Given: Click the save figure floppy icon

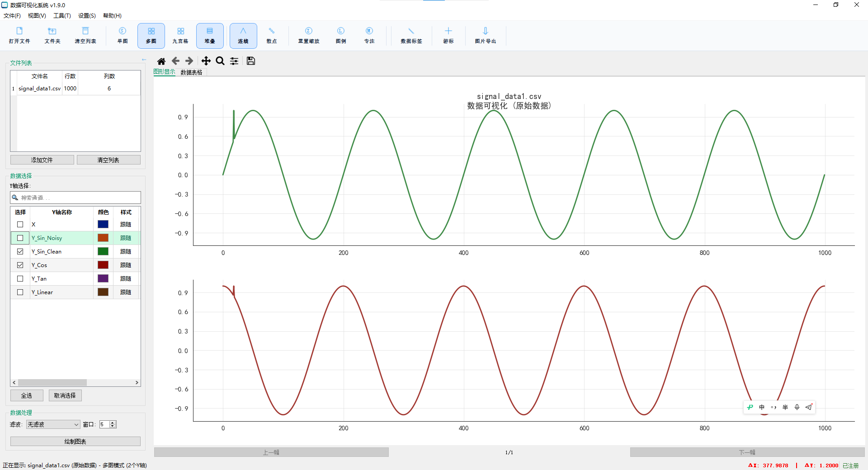Looking at the screenshot, I should [251, 61].
